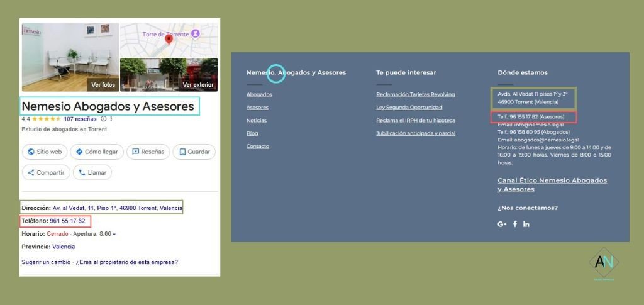Click the Nemesio Abogados y Asesores business title

click(x=108, y=106)
